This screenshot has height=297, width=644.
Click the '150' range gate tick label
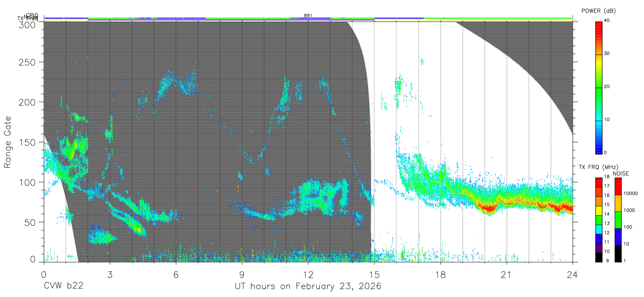(x=28, y=142)
